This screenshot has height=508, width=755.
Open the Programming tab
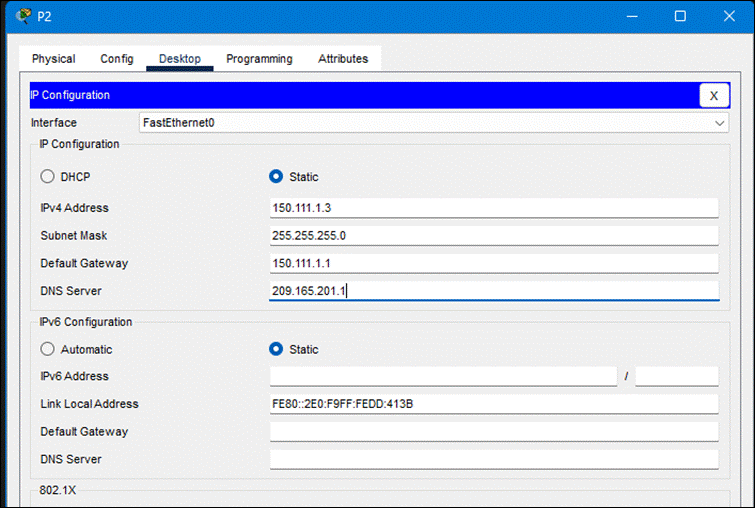[x=259, y=59]
